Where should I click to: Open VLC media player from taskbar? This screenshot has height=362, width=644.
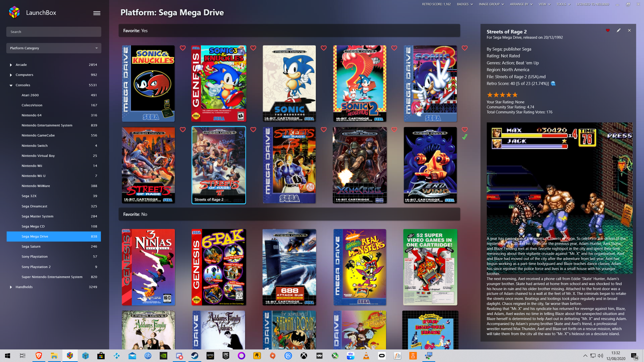366,356
